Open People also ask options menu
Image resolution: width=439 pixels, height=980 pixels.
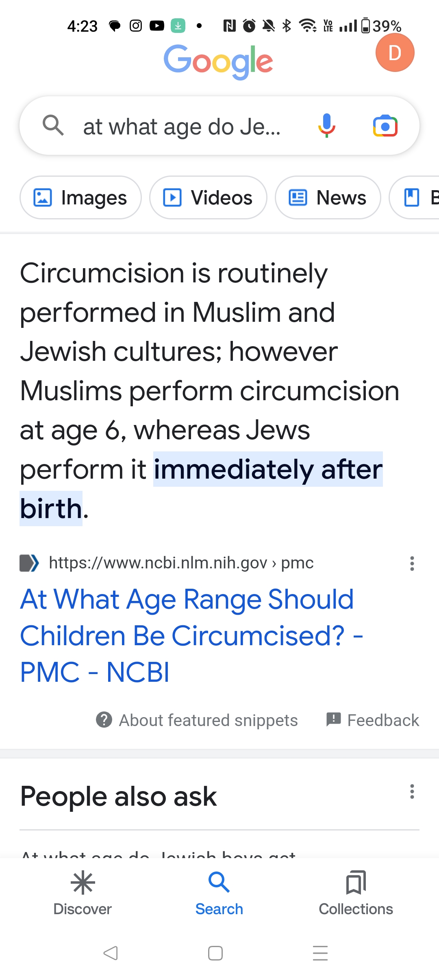tap(412, 791)
